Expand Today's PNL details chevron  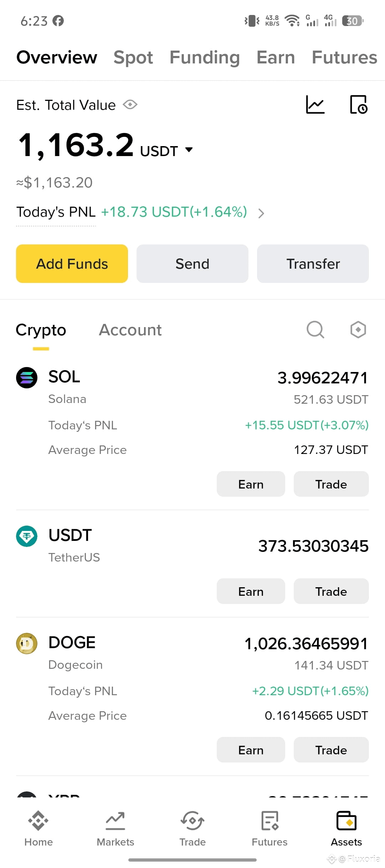coord(261,213)
